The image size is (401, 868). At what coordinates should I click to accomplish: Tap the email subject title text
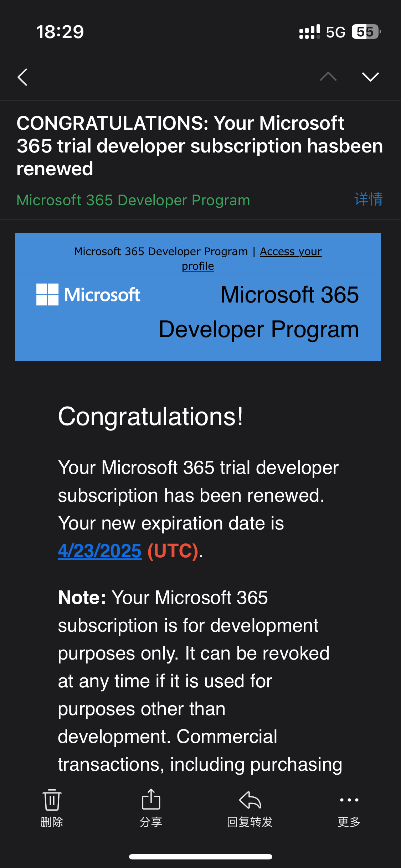200,146
